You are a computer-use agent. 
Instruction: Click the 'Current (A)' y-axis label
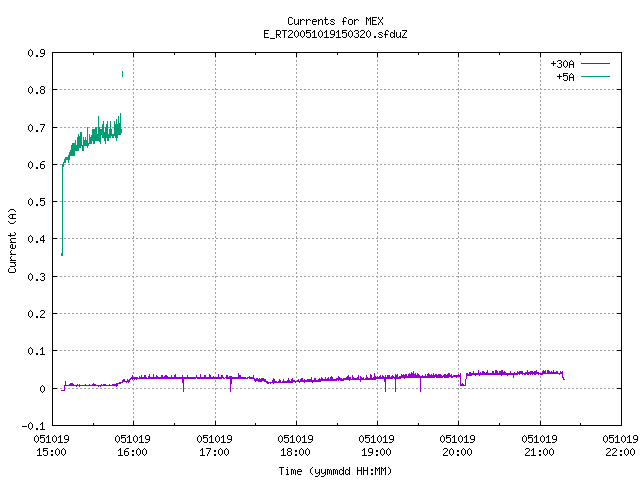click(12, 240)
